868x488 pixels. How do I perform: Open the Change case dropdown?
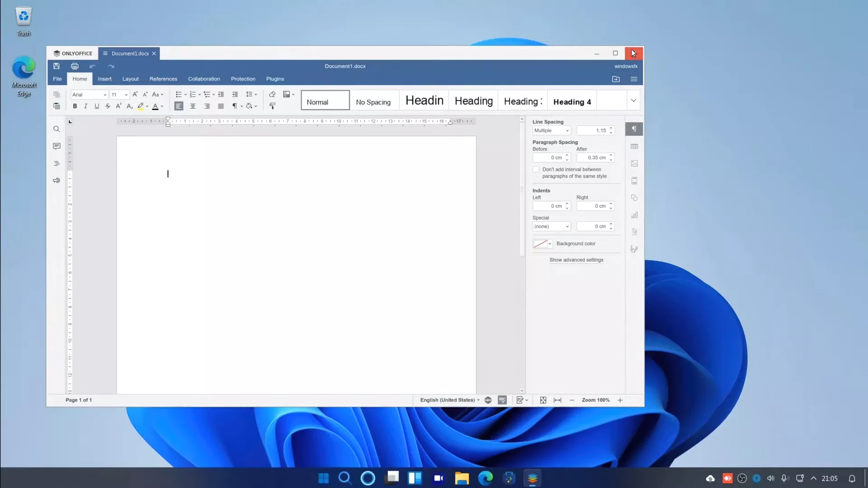pyautogui.click(x=157, y=94)
